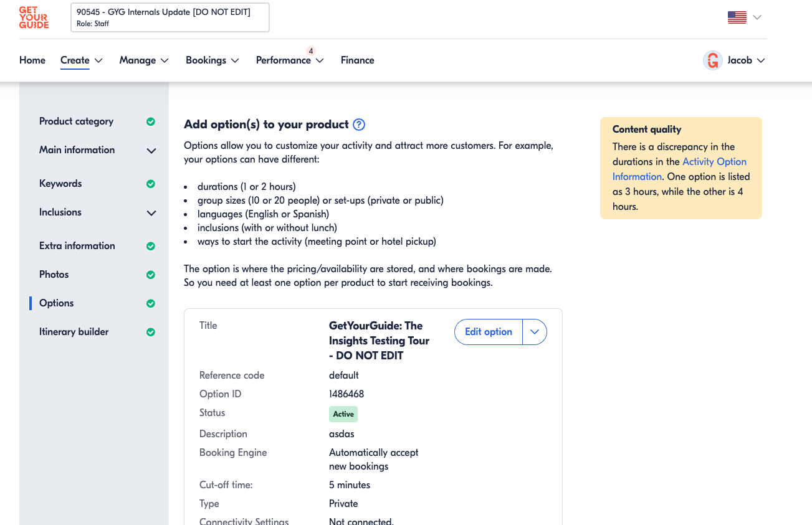Viewport: 812px width, 525px height.
Task: Click green checkmark next to Keywords
Action: pyautogui.click(x=151, y=184)
